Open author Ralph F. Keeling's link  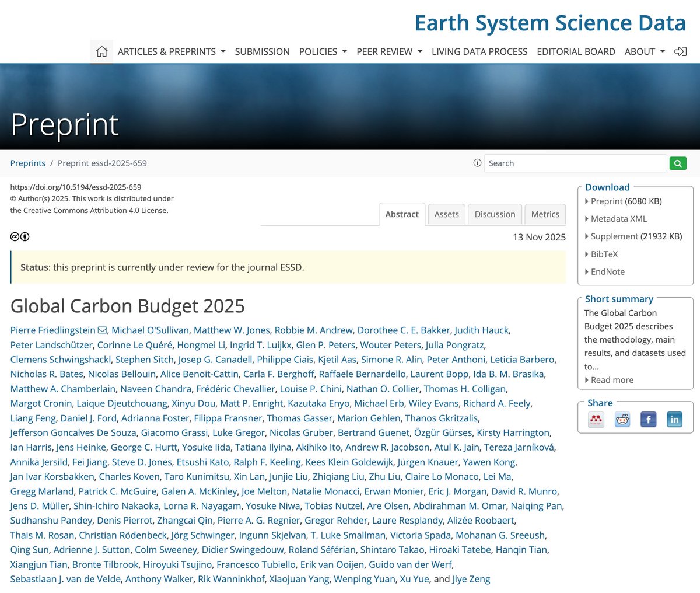(267, 462)
